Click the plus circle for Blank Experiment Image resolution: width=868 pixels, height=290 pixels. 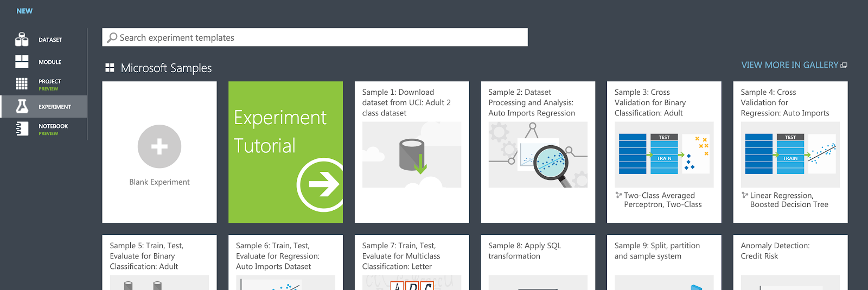click(x=159, y=147)
